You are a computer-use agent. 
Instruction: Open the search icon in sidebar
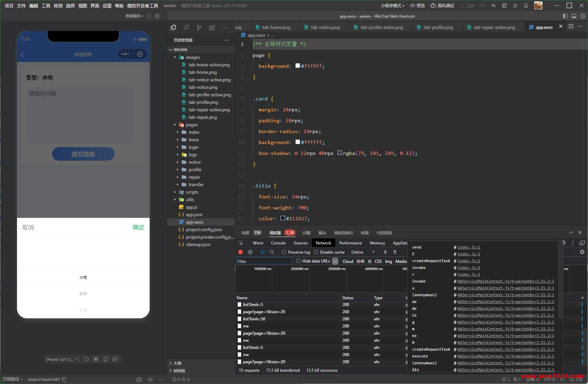pos(186,28)
